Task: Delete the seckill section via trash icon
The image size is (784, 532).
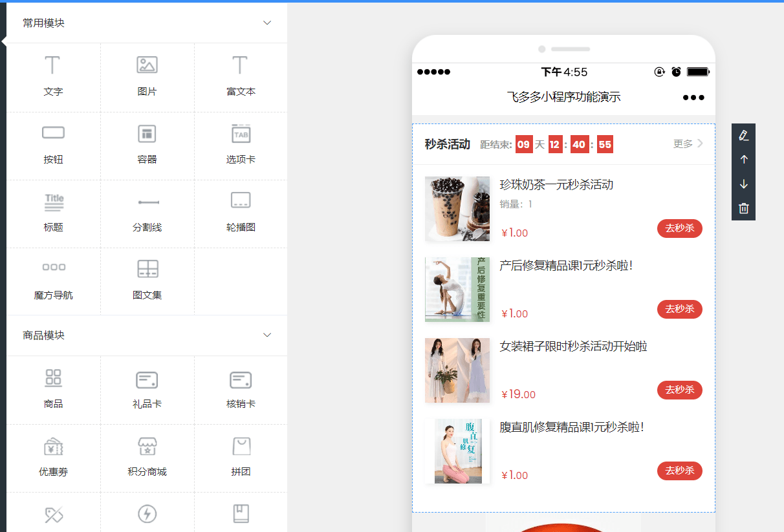Action: click(x=743, y=208)
